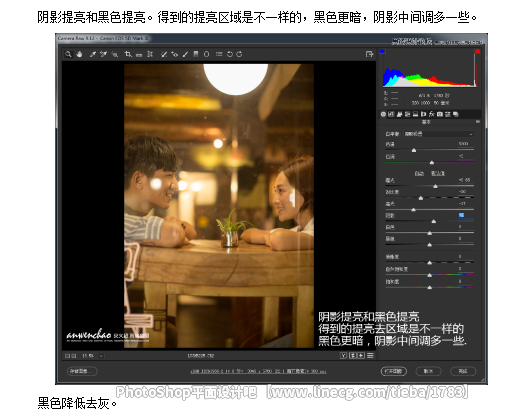Image resolution: width=524 pixels, height=411 pixels.
Task: Click the highlighted Shadows value field
Action: point(466,216)
